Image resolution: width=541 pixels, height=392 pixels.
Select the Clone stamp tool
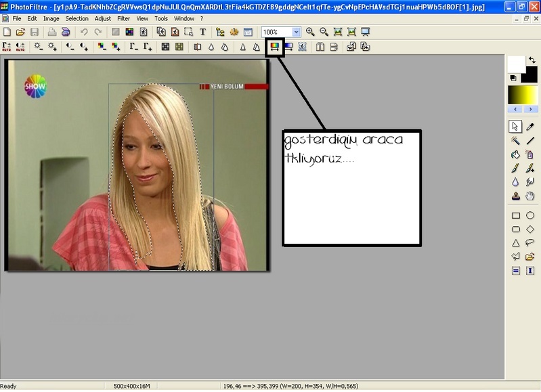tap(516, 196)
